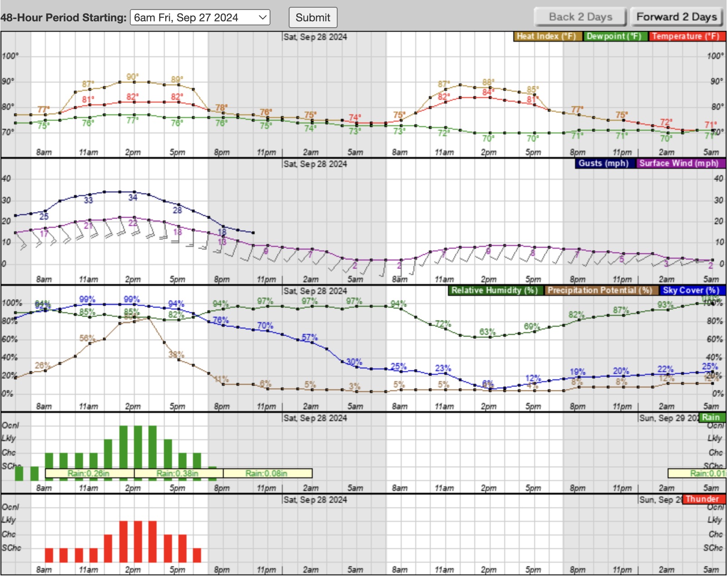Go Forward 2 Days

676,17
